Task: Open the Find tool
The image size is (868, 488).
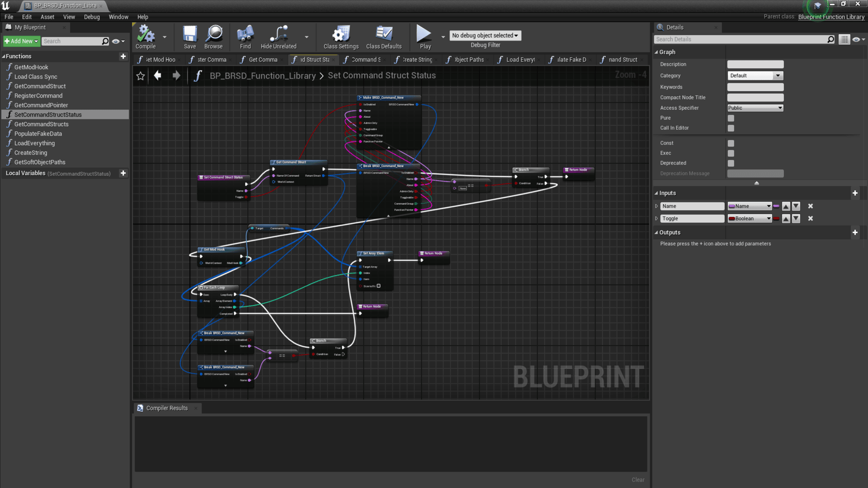Action: (245, 34)
